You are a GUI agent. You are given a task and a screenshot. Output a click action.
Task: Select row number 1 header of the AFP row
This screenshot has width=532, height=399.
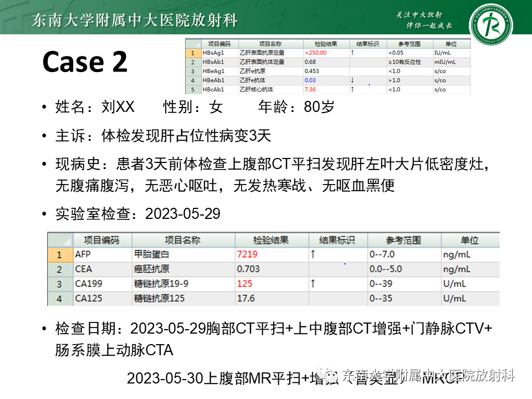pyautogui.click(x=60, y=254)
